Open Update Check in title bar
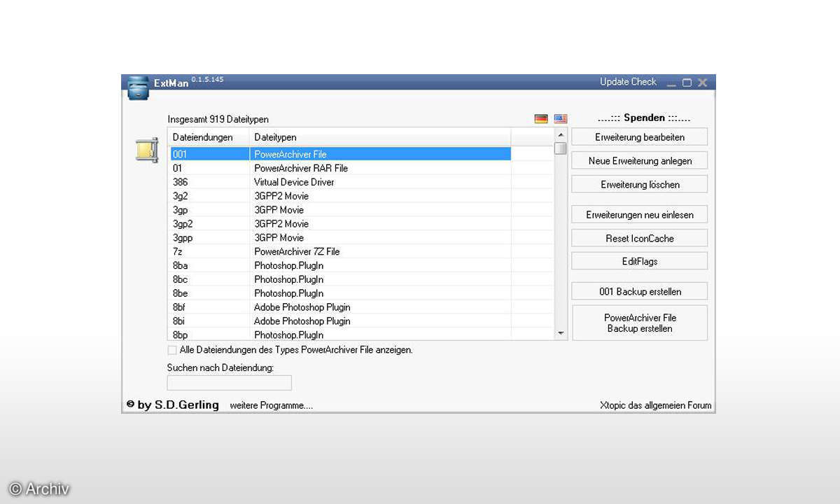Image resolution: width=840 pixels, height=504 pixels. [628, 82]
